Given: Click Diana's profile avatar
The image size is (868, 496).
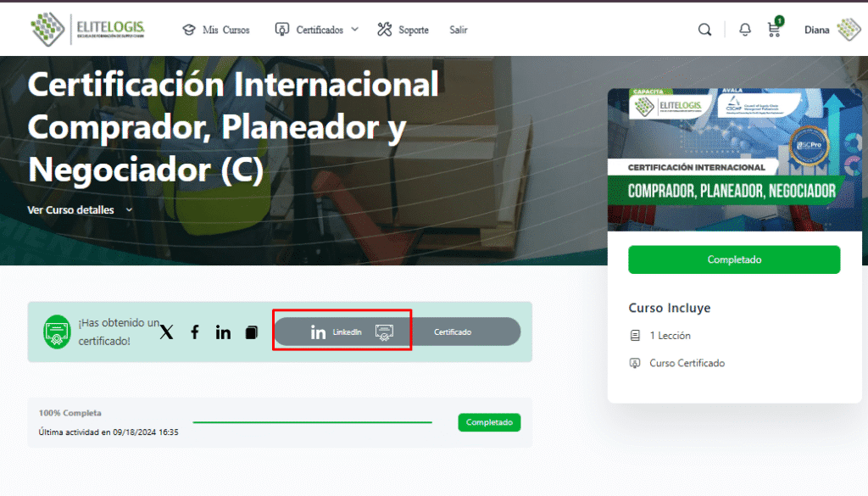Looking at the screenshot, I should coord(848,30).
